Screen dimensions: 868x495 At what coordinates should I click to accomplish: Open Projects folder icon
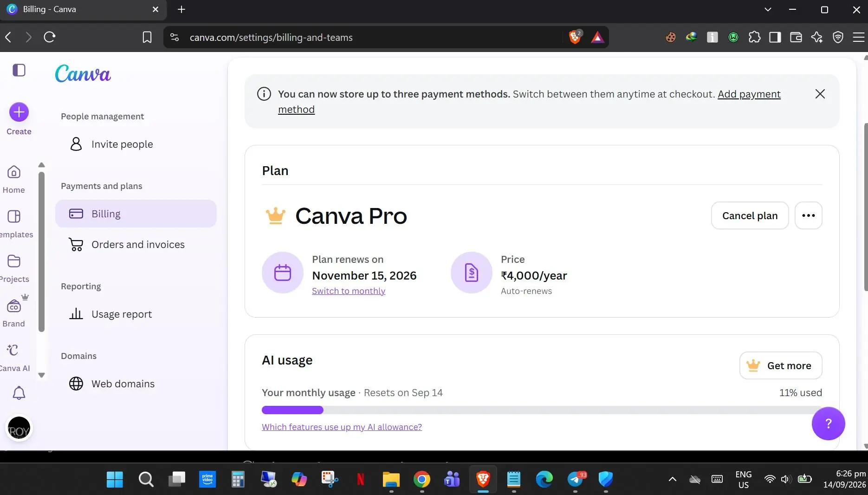[14, 261]
